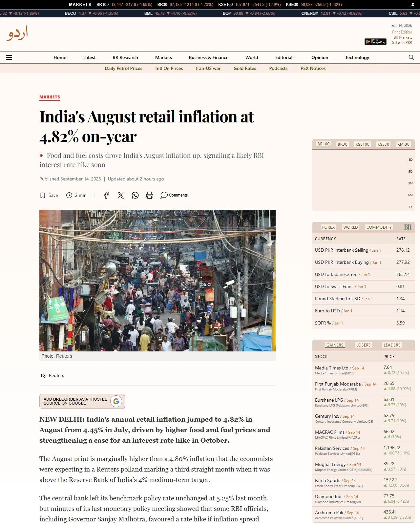
Task: Click the MARKETS category label
Action: click(50, 97)
